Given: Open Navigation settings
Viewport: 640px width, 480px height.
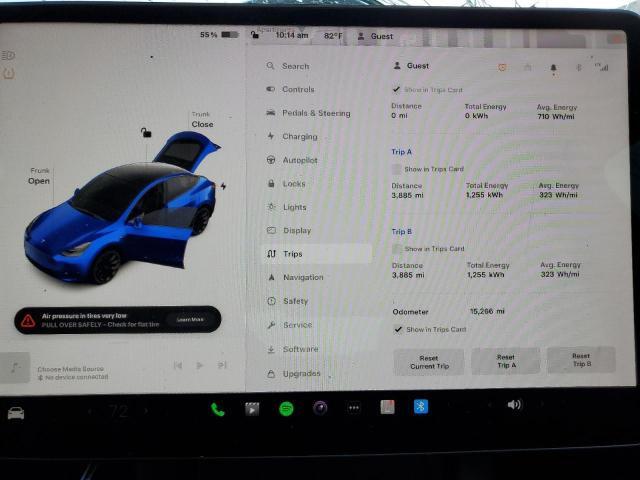Looking at the screenshot, I should point(295,277).
